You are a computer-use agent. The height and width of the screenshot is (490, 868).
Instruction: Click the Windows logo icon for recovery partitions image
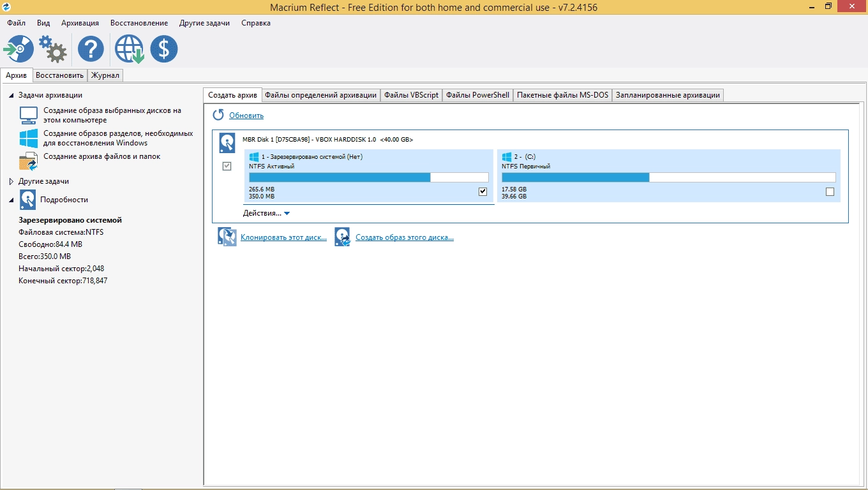(x=29, y=138)
